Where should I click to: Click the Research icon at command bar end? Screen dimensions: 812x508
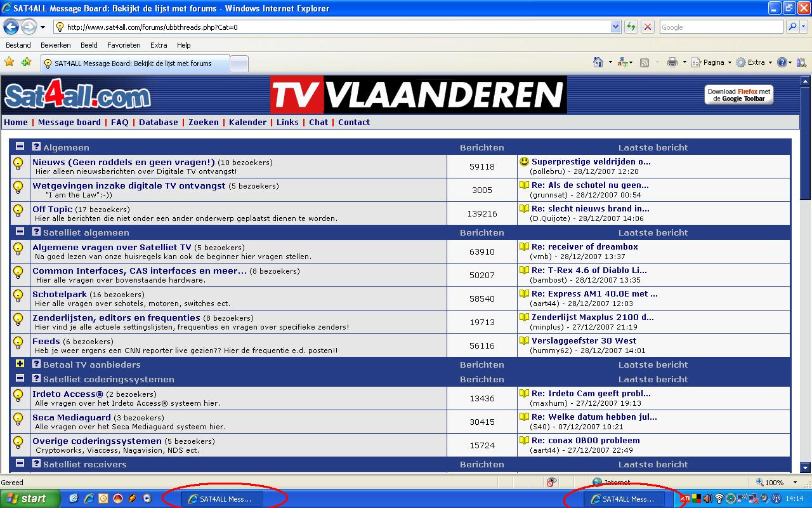pyautogui.click(x=801, y=62)
